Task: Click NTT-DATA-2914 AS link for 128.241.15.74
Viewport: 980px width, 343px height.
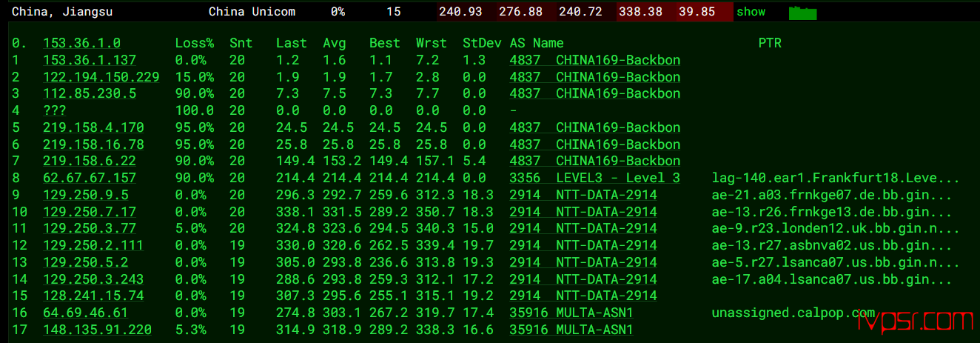Action: pos(583,296)
